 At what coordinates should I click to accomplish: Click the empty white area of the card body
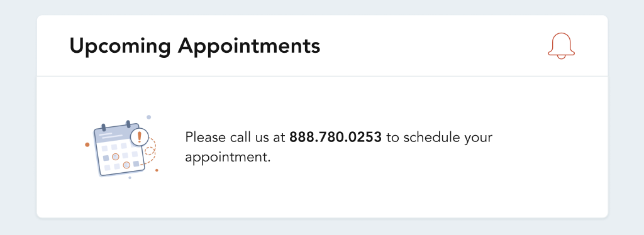coord(411,193)
